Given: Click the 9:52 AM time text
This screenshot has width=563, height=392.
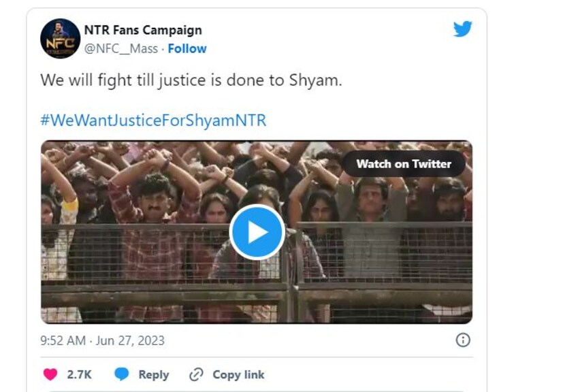Looking at the screenshot, I should click(x=62, y=340).
